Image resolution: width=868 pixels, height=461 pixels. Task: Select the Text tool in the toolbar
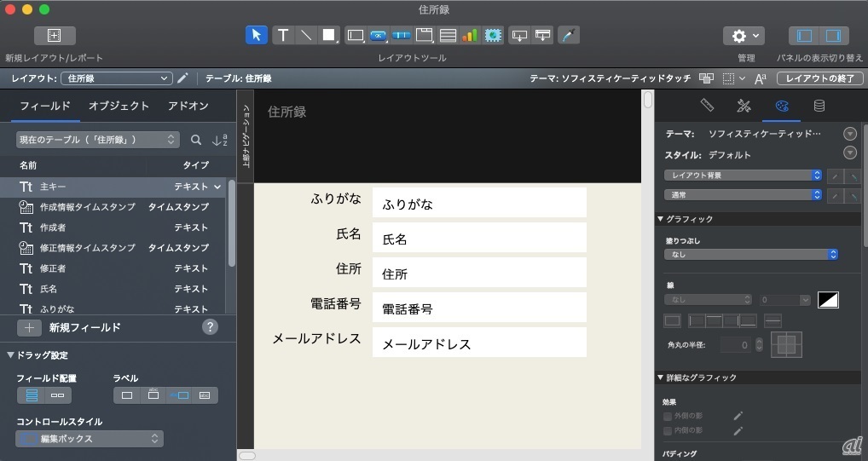click(x=282, y=35)
